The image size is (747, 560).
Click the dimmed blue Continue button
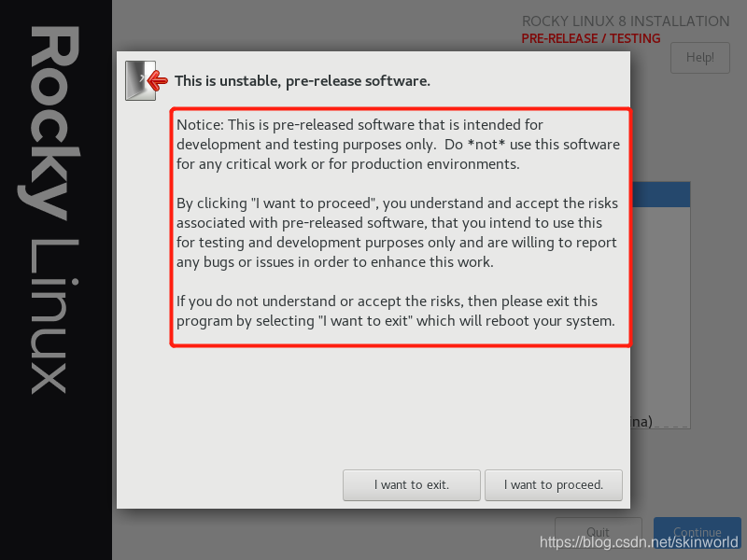[697, 532]
